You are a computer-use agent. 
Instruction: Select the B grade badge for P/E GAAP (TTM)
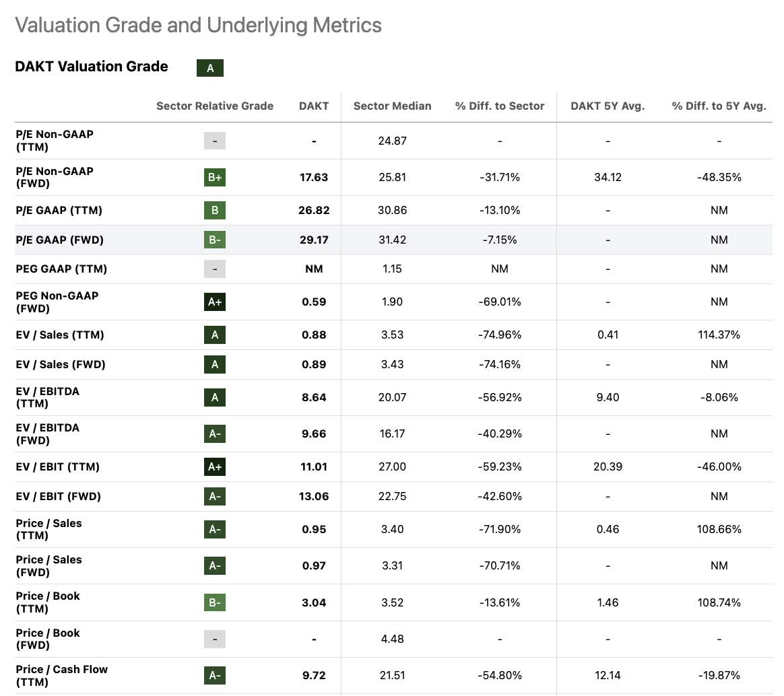215,210
